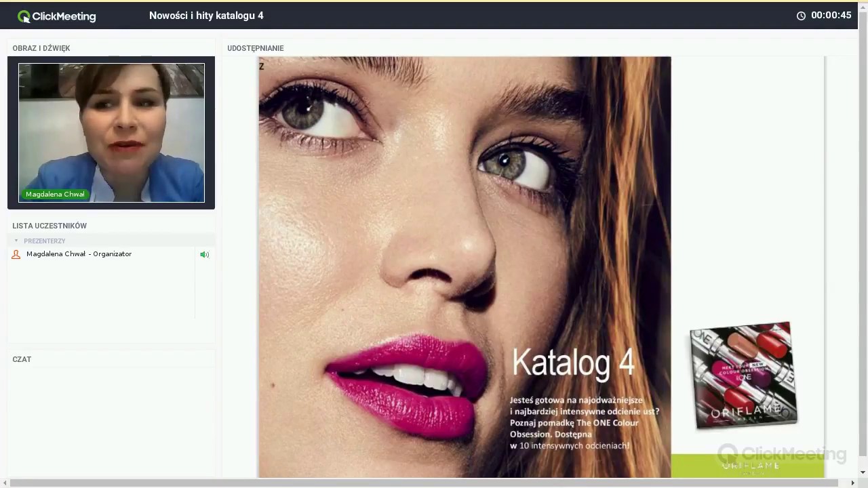Select the PREZENTERZY group label
The height and width of the screenshot is (488, 868).
tap(45, 241)
